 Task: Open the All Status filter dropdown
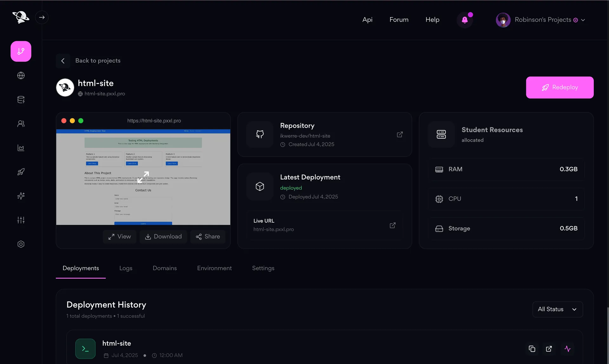(x=557, y=309)
